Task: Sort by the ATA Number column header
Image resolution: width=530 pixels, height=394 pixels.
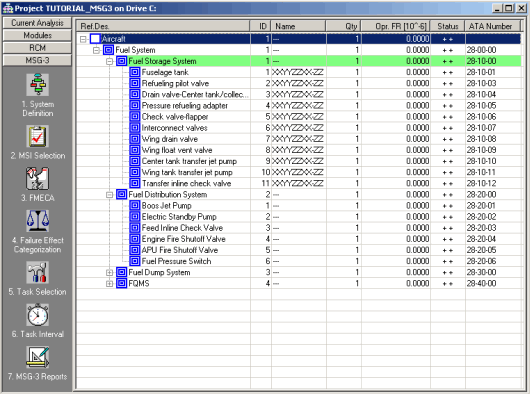Action: point(492,26)
